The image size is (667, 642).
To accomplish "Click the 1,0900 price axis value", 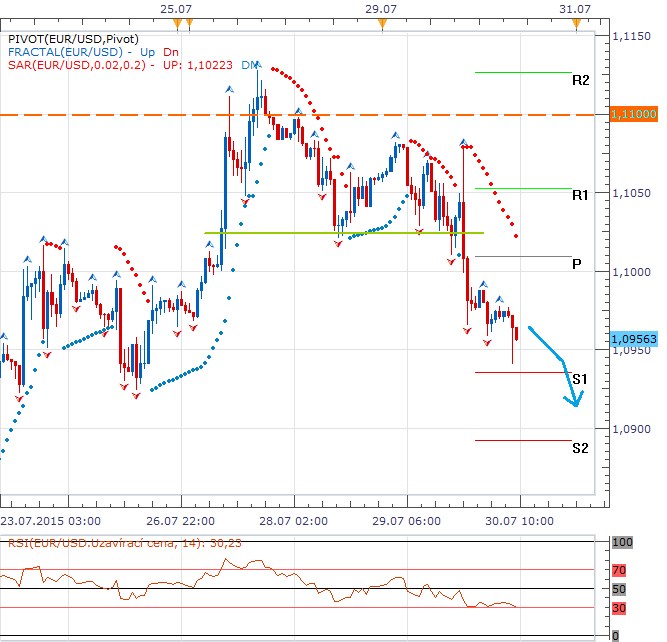I will pyautogui.click(x=631, y=429).
